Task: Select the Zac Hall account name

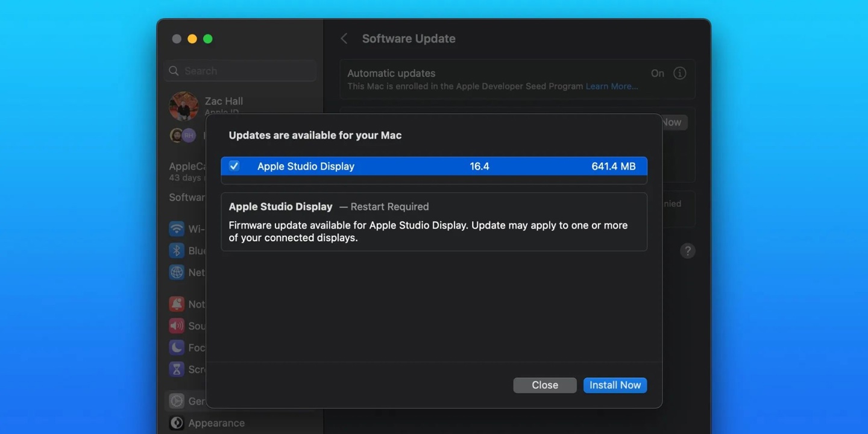Action: [x=224, y=101]
